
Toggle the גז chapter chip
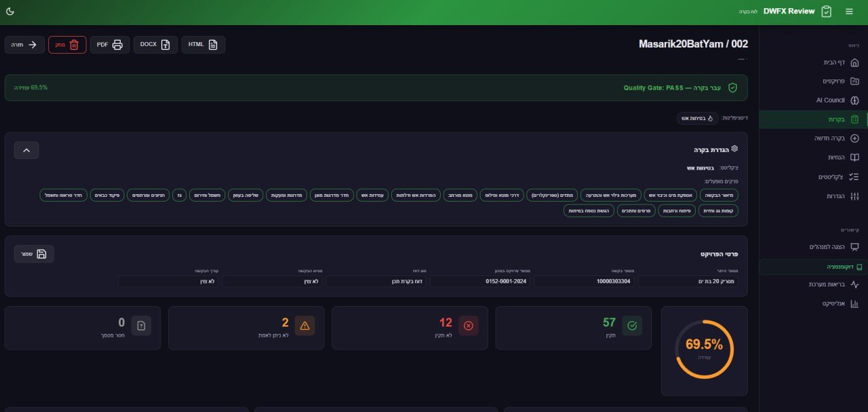180,195
